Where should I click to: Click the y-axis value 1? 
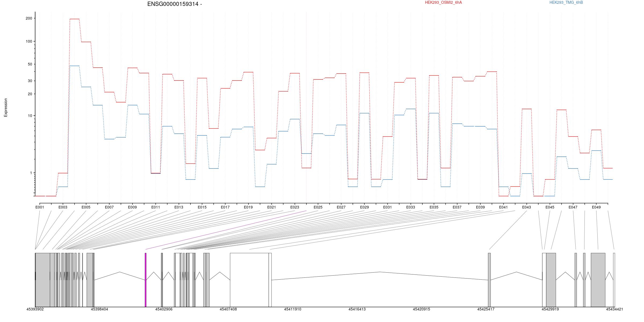(31, 173)
